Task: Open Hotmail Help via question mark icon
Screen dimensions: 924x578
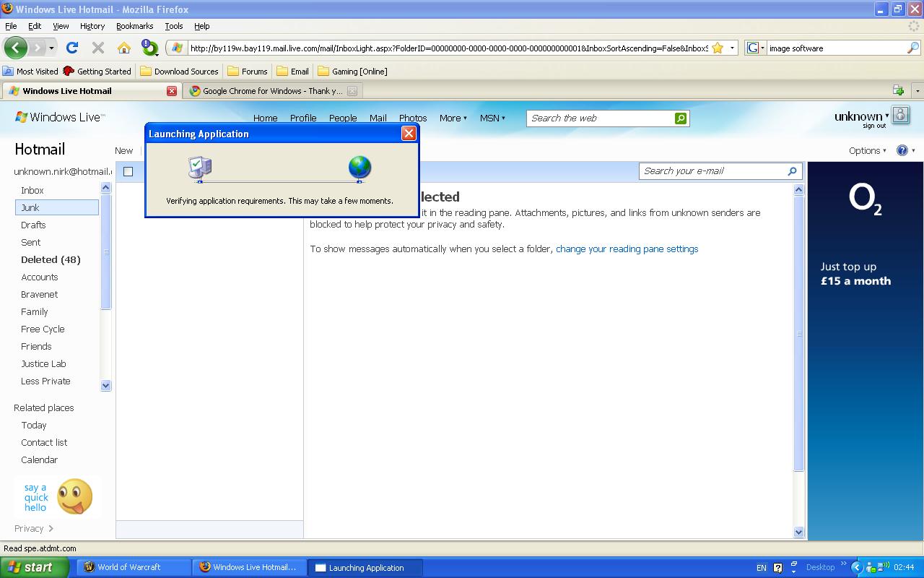Action: (902, 150)
